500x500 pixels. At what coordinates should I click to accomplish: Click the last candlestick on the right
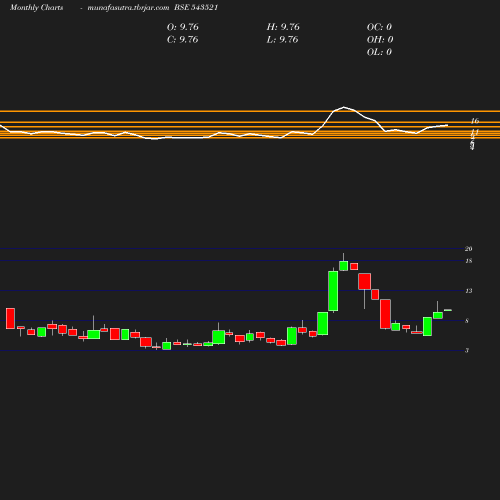[x=448, y=310]
